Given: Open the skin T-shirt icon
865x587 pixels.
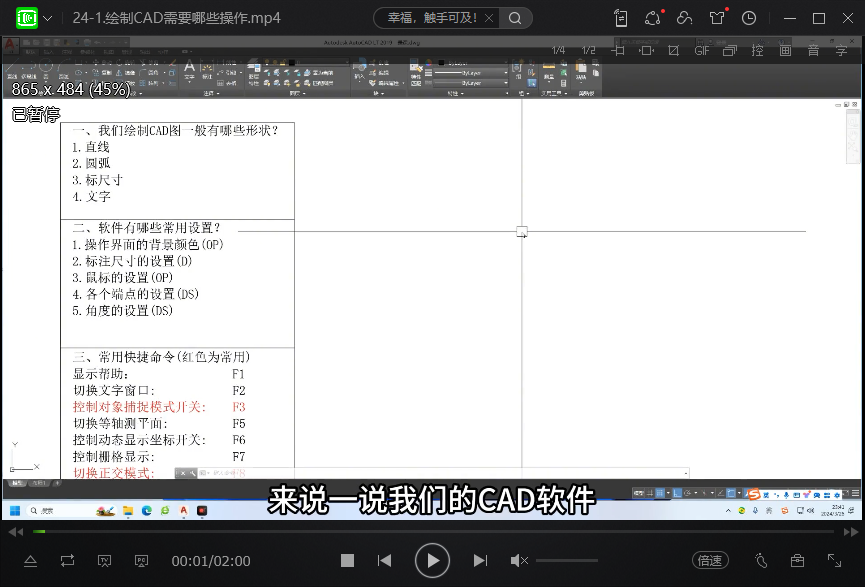Looking at the screenshot, I should pyautogui.click(x=716, y=18).
